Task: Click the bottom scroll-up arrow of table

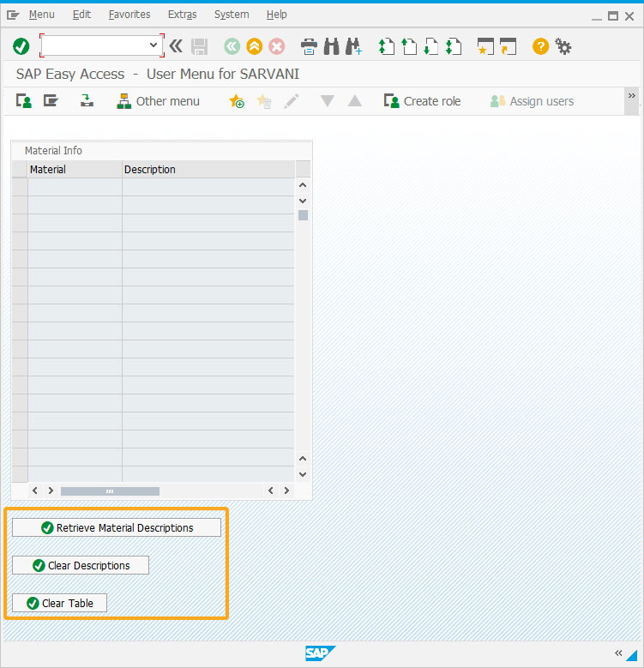Action: pyautogui.click(x=303, y=459)
